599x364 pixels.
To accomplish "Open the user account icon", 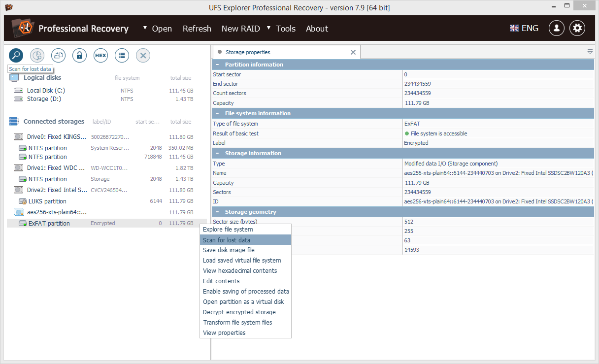I will pos(557,28).
